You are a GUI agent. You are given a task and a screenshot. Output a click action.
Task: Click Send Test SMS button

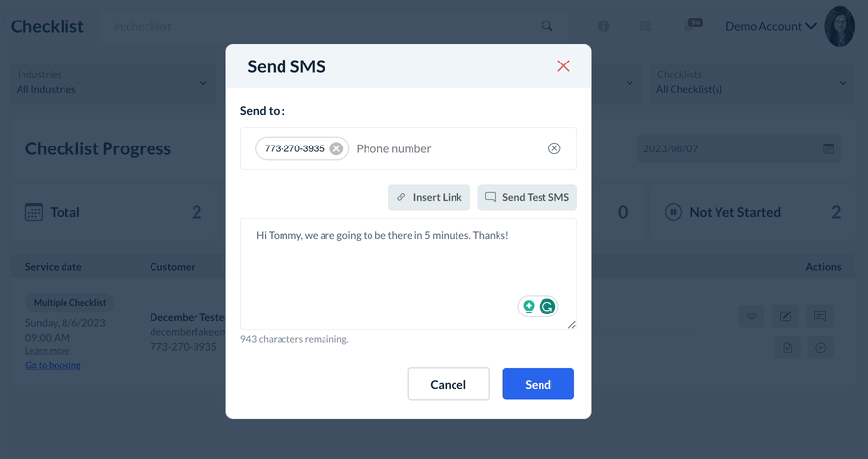(x=527, y=197)
